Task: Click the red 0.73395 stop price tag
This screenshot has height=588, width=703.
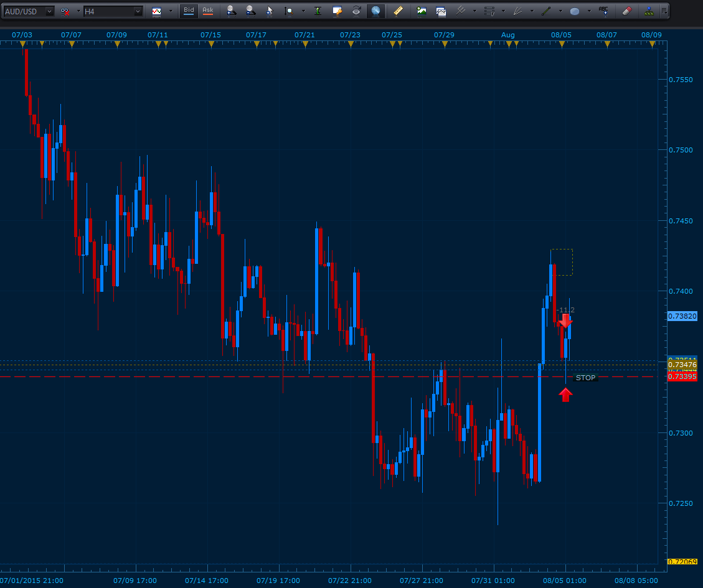Action: pyautogui.click(x=682, y=377)
